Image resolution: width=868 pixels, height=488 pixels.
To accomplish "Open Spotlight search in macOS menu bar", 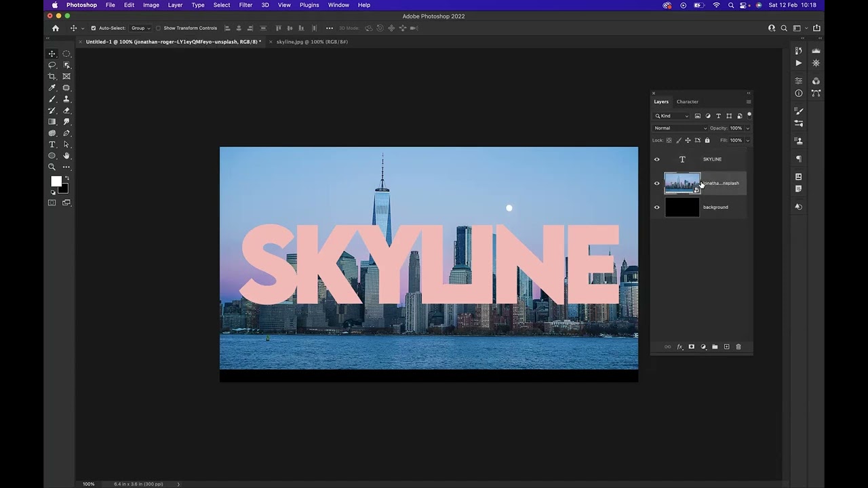I will (x=731, y=5).
